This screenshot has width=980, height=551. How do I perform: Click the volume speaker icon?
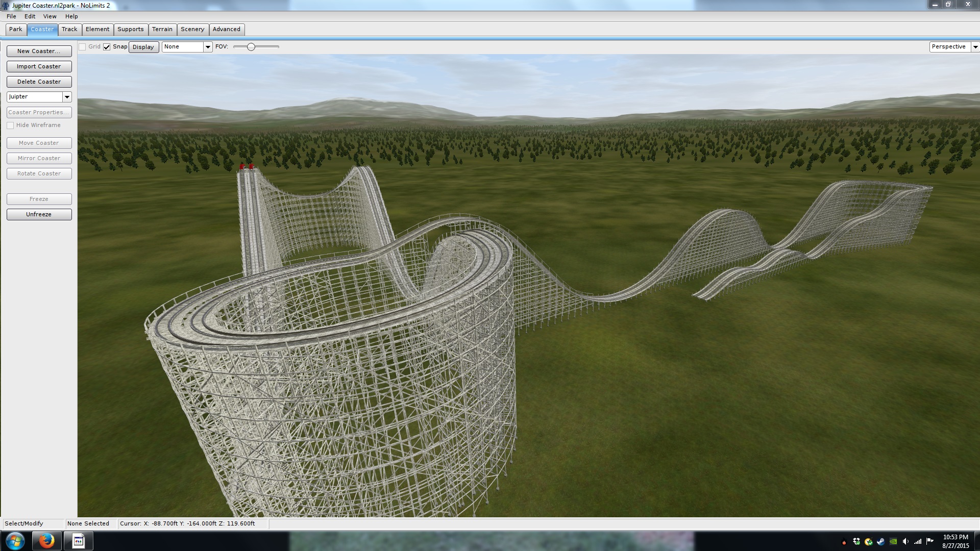tap(905, 541)
